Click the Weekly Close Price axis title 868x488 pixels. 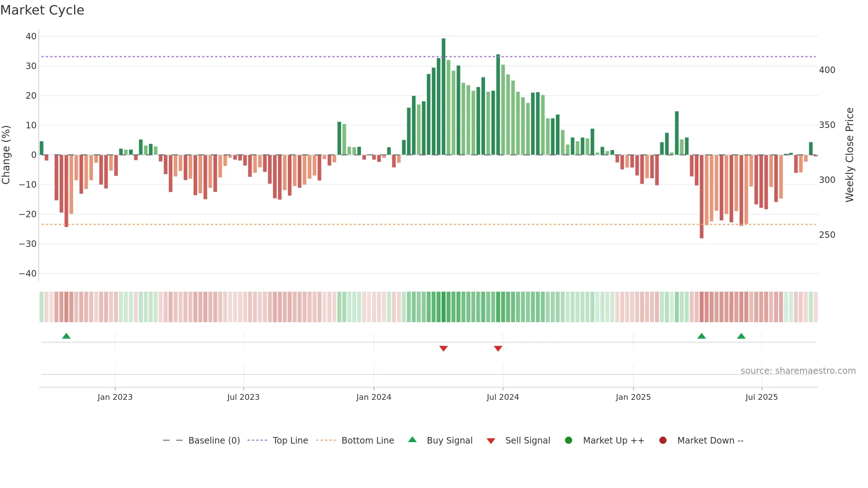coord(850,155)
